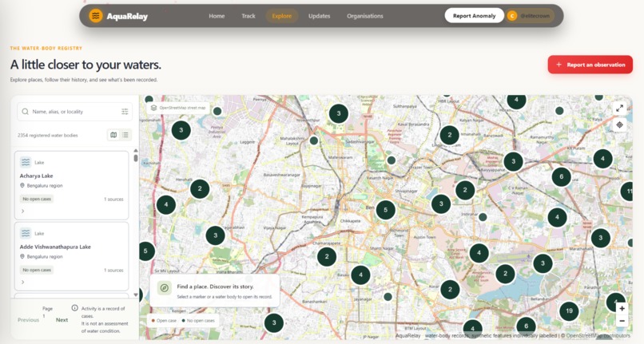Viewport: 644px width, 344px height.
Task: Select single marker beside Indiranagar
Action: [483, 217]
